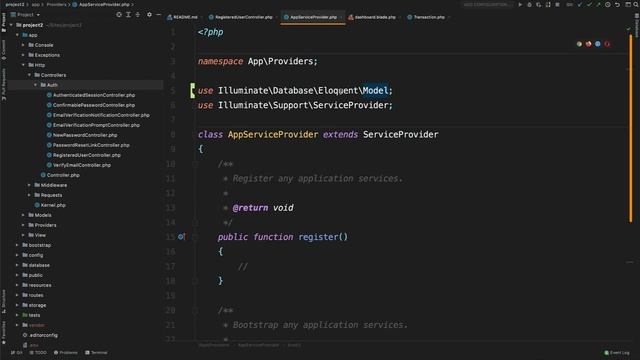
Task: Hide the Project panel with minus icon
Action: pyautogui.click(x=159, y=15)
